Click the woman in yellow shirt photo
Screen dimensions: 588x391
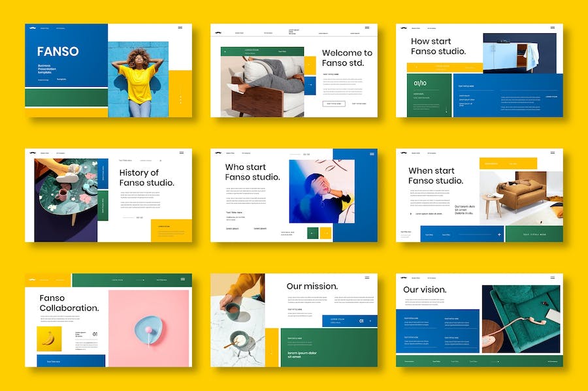[138, 80]
